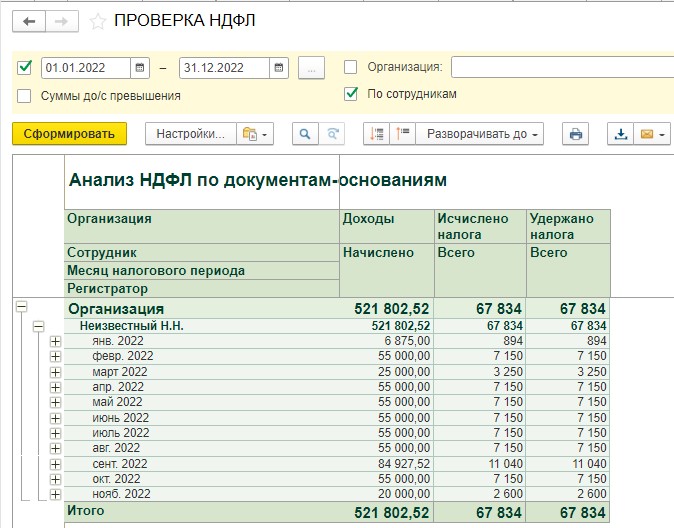
Task: Uncheck the По сотрудникам checkbox
Action: tap(351, 94)
